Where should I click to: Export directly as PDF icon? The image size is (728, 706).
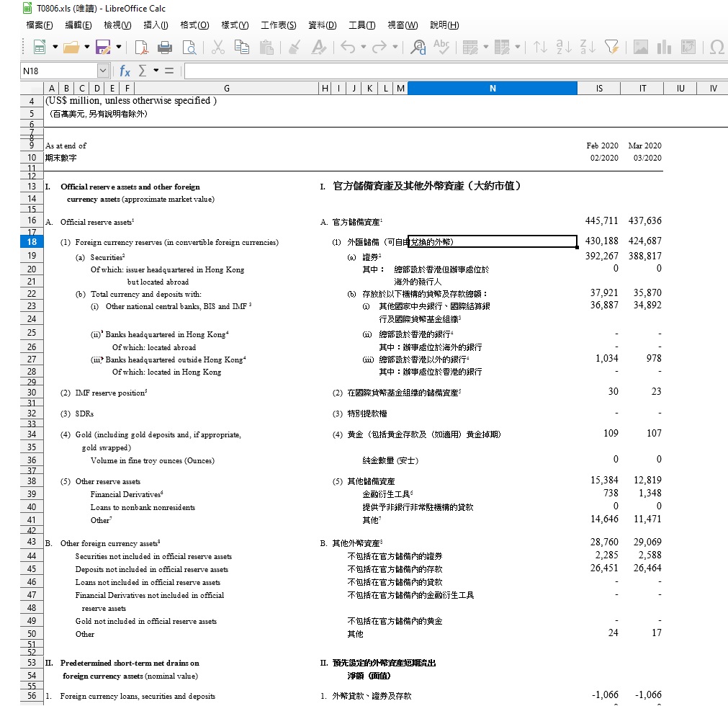tap(142, 47)
